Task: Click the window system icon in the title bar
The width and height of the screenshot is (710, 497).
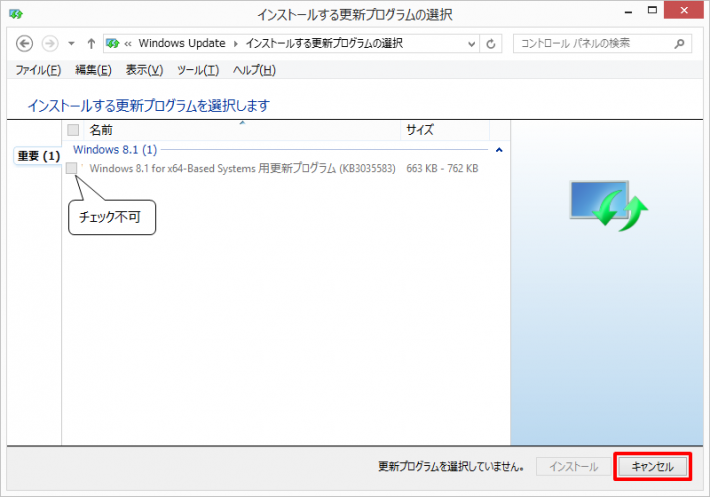Action: 16,14
